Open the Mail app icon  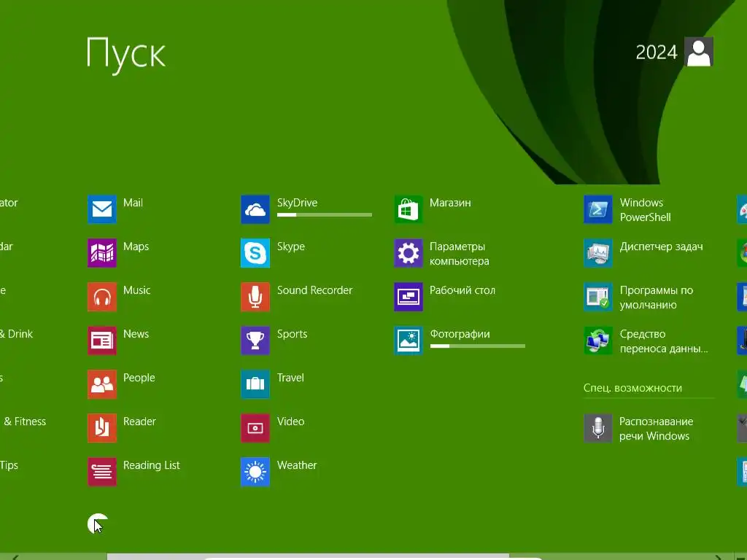point(102,209)
